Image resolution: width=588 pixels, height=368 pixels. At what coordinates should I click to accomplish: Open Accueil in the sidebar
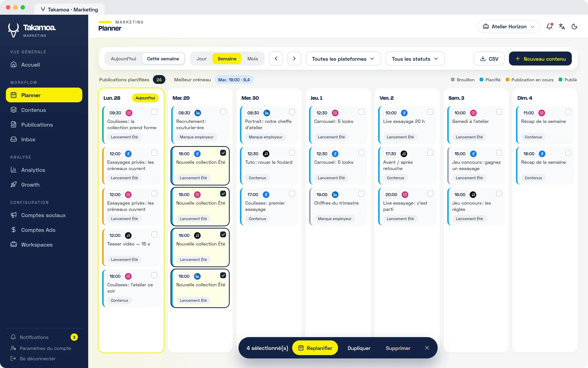tap(44, 65)
